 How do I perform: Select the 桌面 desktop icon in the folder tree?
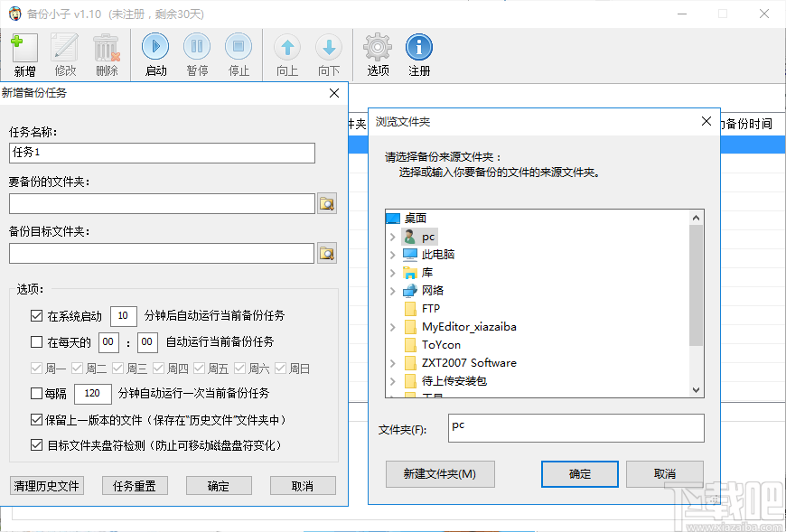click(393, 219)
